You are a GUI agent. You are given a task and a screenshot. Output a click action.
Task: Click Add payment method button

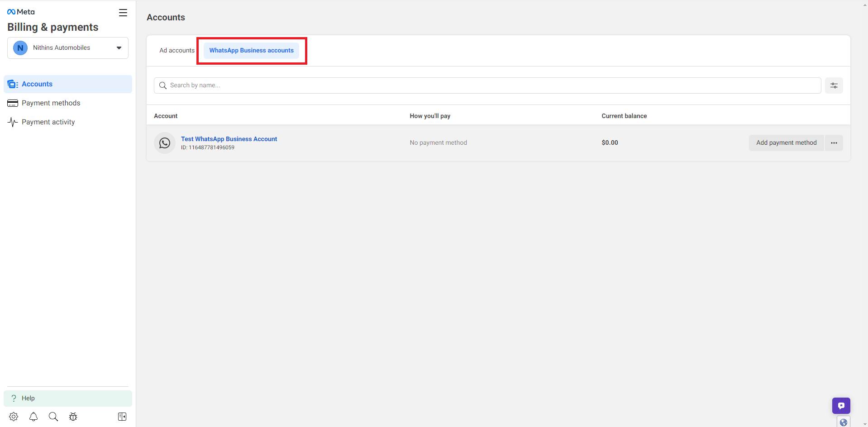tap(786, 143)
